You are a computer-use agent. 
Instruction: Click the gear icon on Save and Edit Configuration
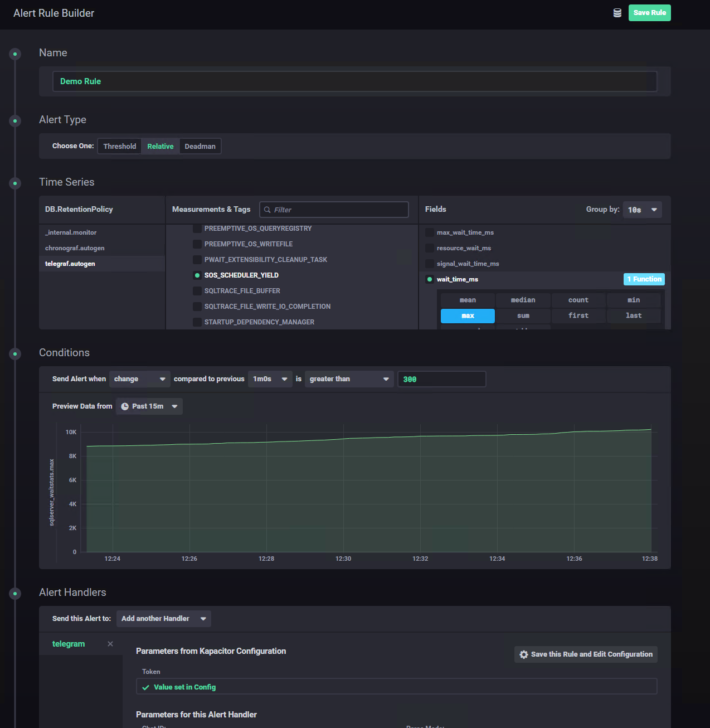(524, 654)
